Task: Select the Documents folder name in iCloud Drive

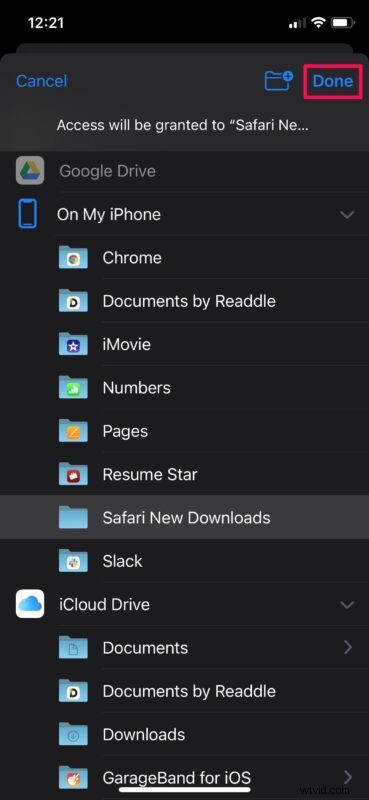Action: pyautogui.click(x=145, y=647)
